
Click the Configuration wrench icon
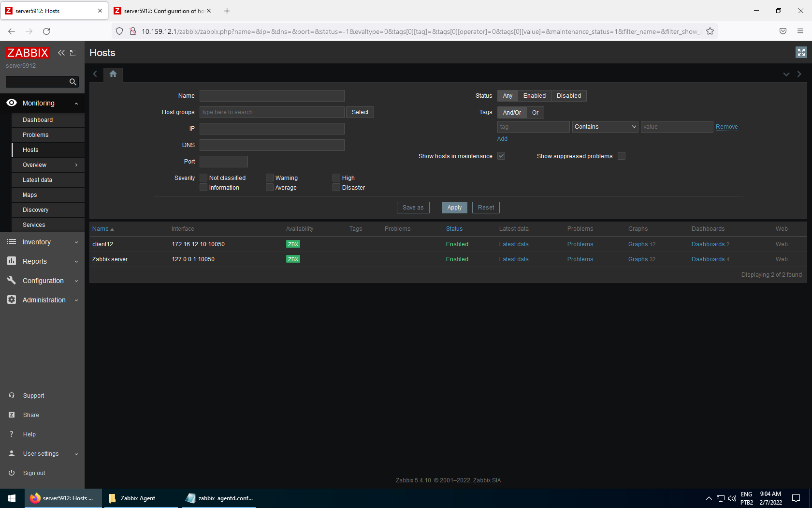pos(12,281)
